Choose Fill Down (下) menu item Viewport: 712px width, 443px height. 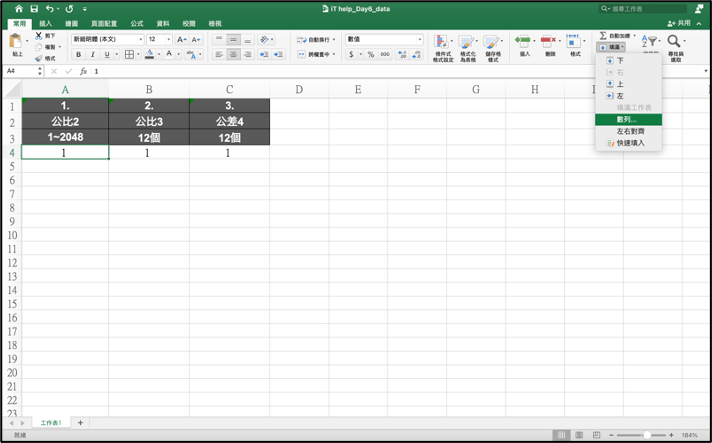click(628, 60)
